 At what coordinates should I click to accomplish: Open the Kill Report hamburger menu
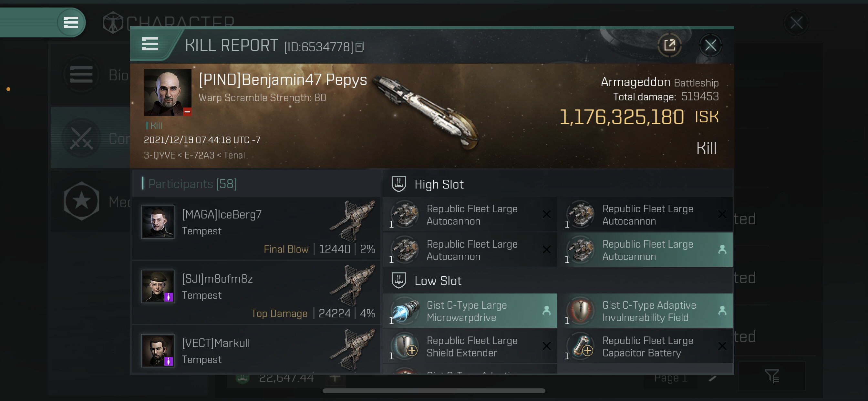tap(150, 44)
